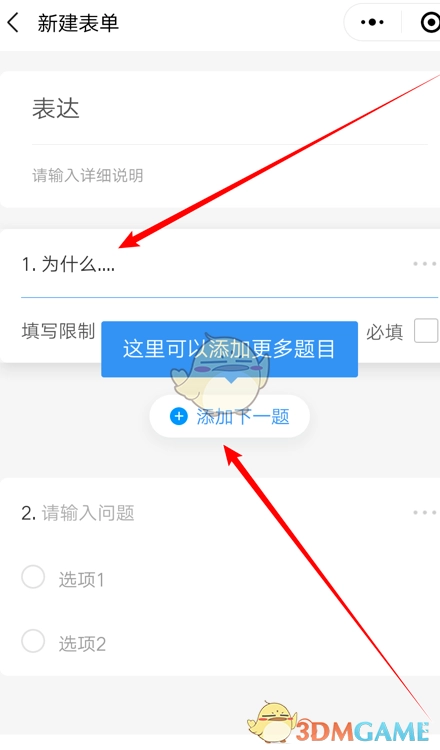Click the 3DMGAME chick mascot logo
This screenshot has height=750, width=440.
pos(270,721)
